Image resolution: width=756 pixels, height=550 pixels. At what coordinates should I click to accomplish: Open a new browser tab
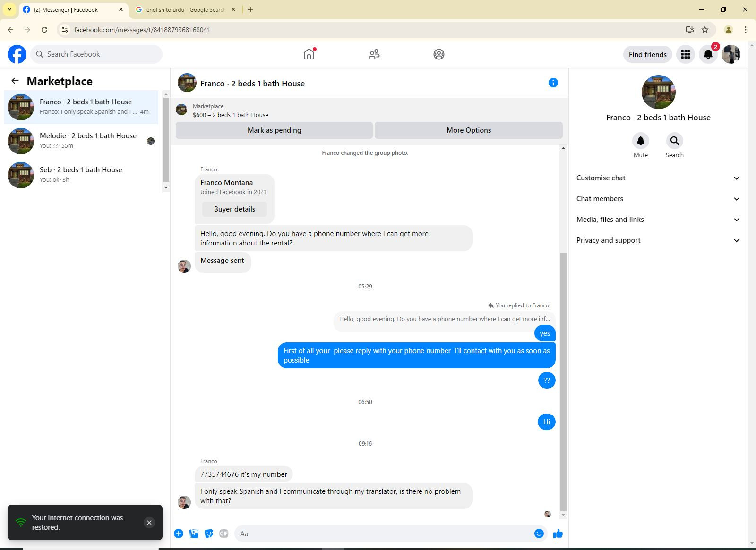pyautogui.click(x=250, y=9)
